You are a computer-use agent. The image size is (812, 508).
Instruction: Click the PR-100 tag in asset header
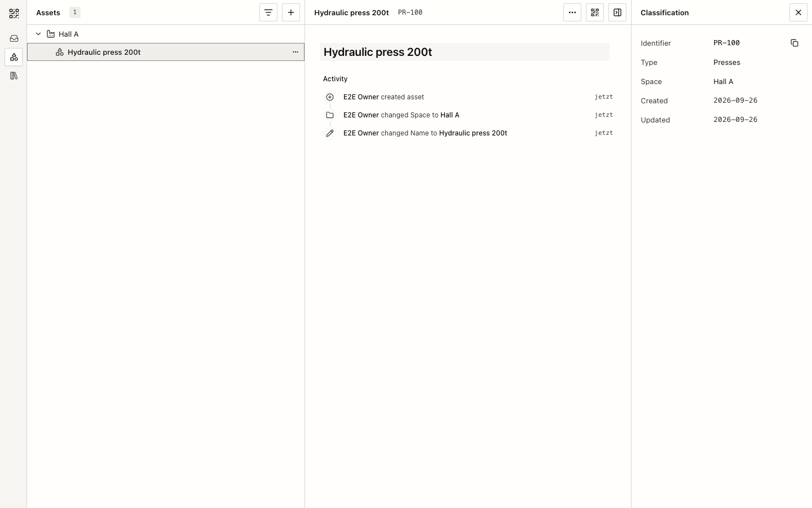click(x=410, y=12)
